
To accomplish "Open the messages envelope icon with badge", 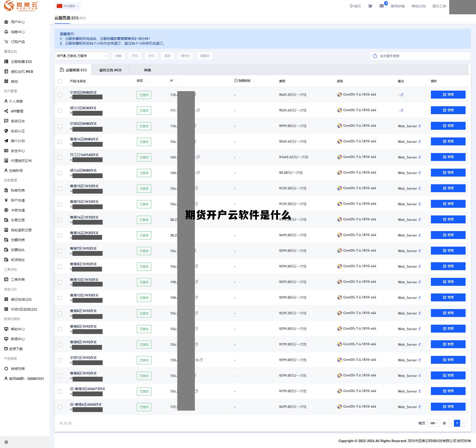I will point(382,6).
